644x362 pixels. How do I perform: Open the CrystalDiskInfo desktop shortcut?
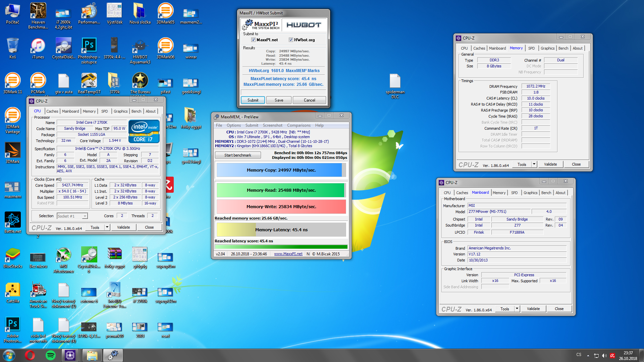(x=63, y=48)
